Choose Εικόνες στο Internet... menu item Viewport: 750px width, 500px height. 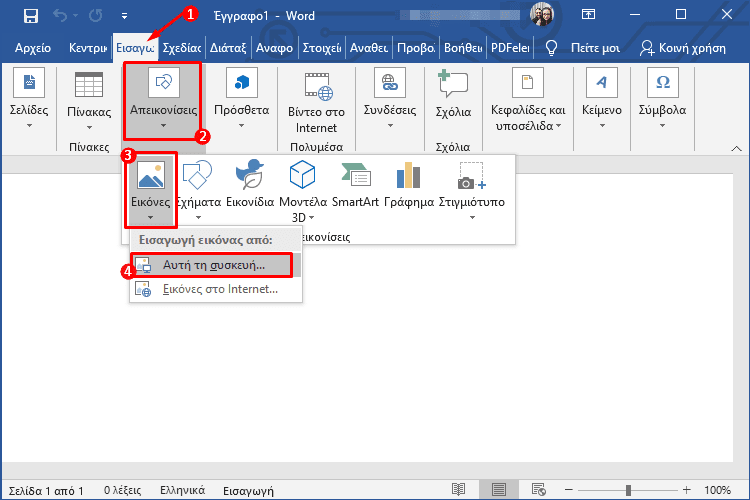pos(216,289)
